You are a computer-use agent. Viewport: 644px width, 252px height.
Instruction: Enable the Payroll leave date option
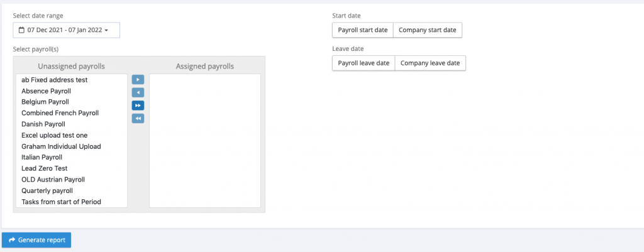click(364, 63)
